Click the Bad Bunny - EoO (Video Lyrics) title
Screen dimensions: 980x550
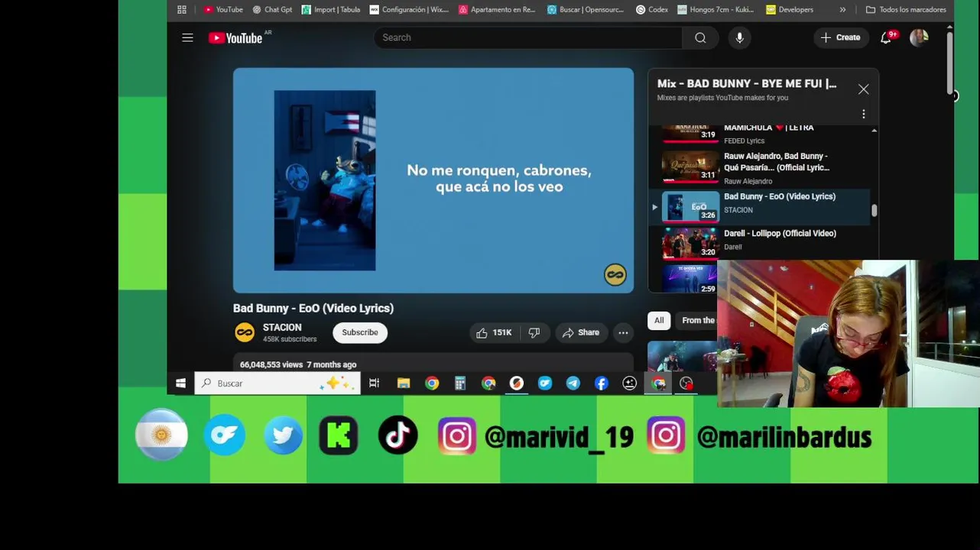313,308
